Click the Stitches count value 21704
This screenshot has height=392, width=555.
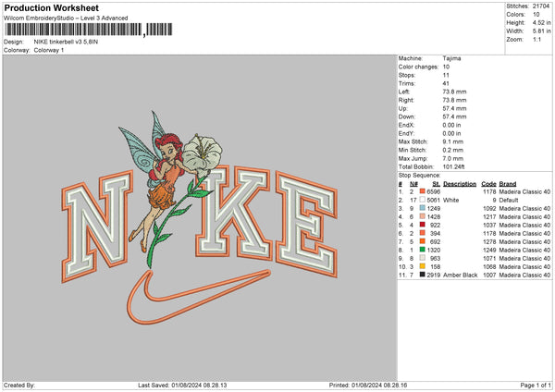pos(541,6)
